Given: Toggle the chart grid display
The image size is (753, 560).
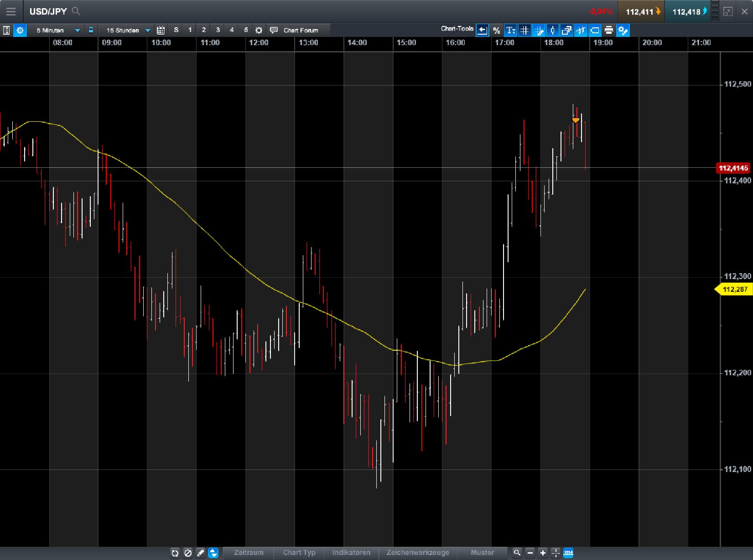Looking at the screenshot, I should (x=525, y=30).
